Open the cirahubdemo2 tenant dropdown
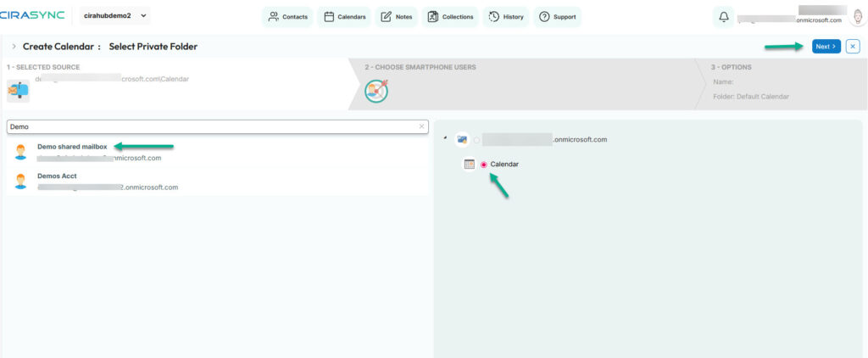The width and height of the screenshot is (868, 358). [x=115, y=15]
